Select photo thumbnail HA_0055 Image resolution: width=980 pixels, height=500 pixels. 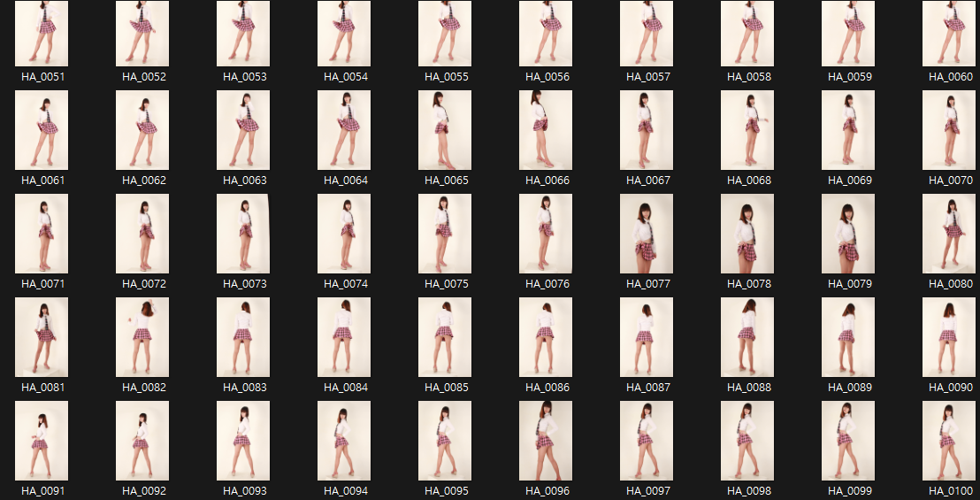[x=444, y=34]
